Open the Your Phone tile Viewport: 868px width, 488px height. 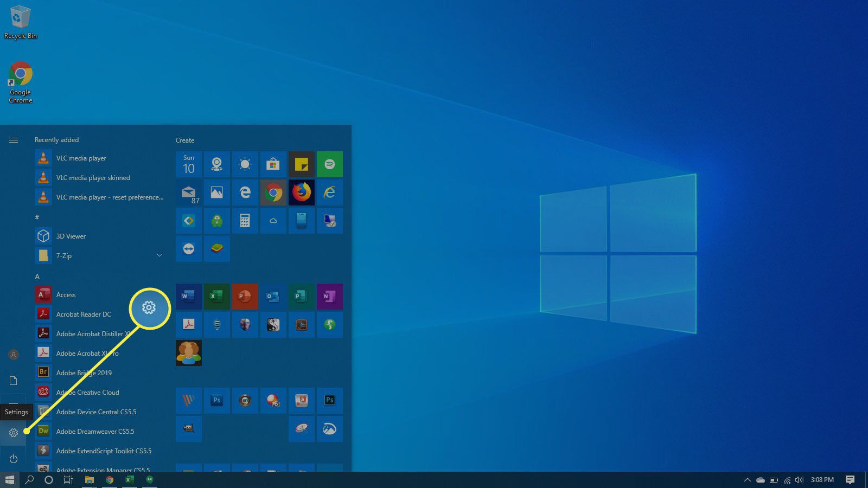point(302,221)
